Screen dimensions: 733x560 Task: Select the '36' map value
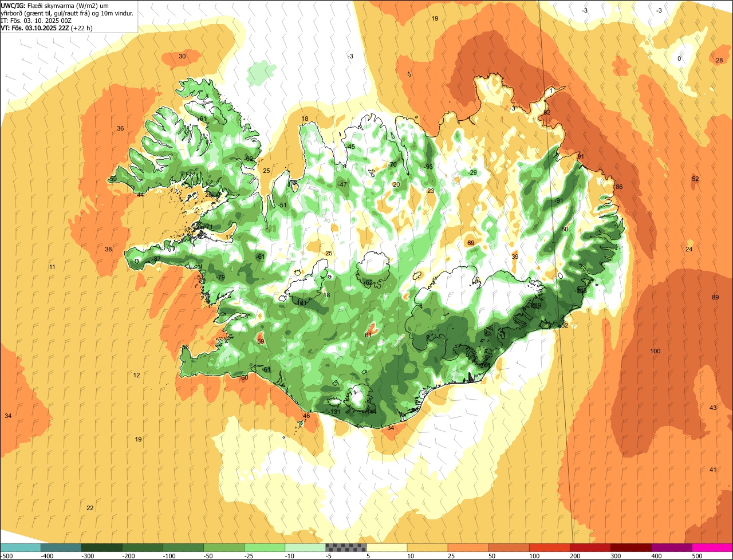[x=120, y=128]
